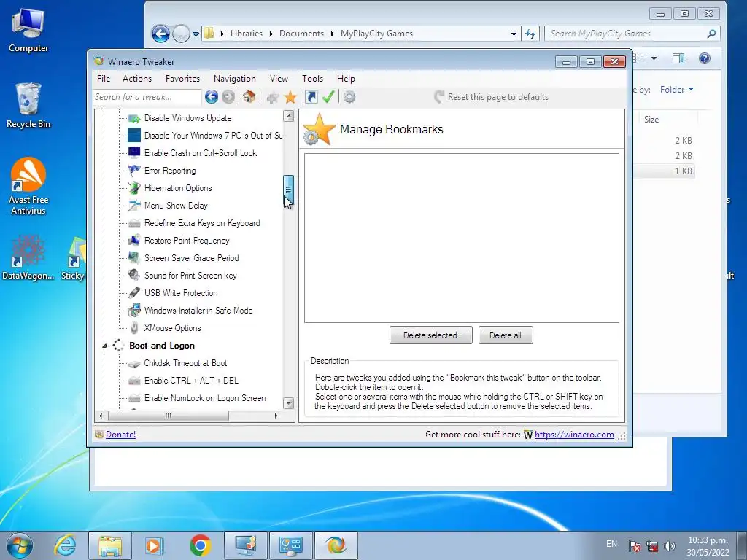Select Windows Installer in Safe Mode
The image size is (747, 560).
click(198, 311)
